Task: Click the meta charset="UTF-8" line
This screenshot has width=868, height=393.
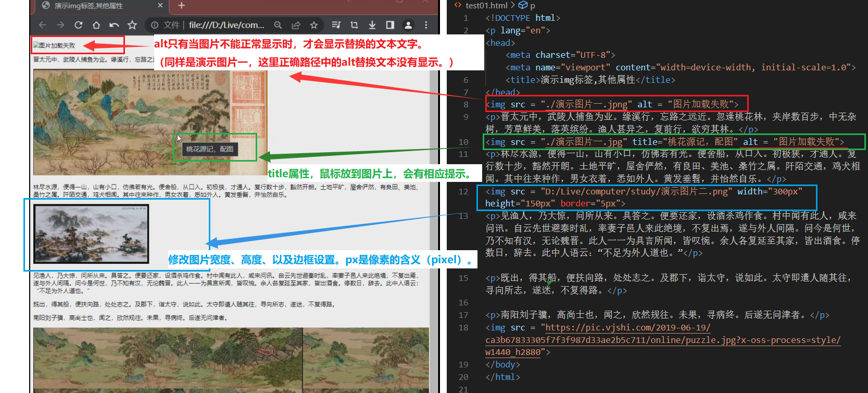Action: [x=560, y=55]
